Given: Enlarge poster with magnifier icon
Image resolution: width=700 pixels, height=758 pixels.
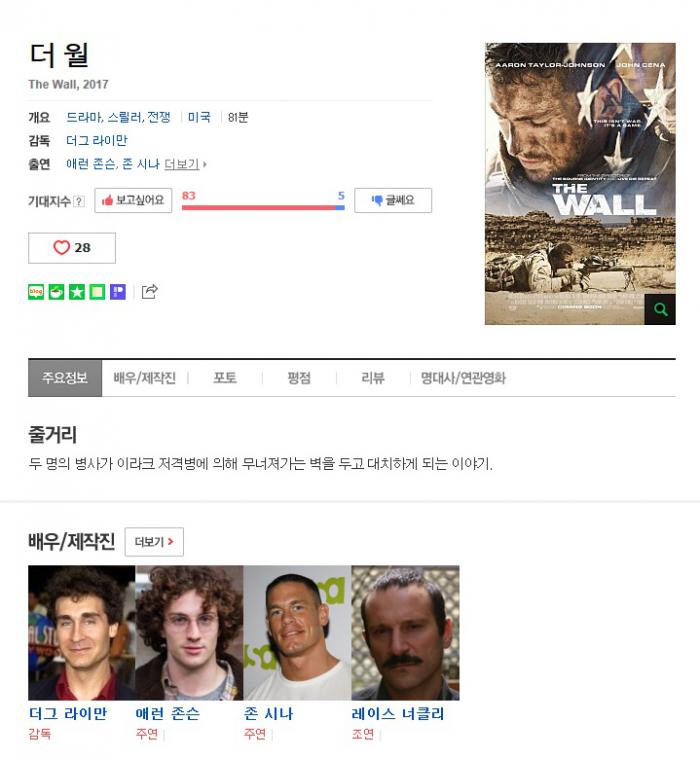Looking at the screenshot, I should (x=660, y=309).
